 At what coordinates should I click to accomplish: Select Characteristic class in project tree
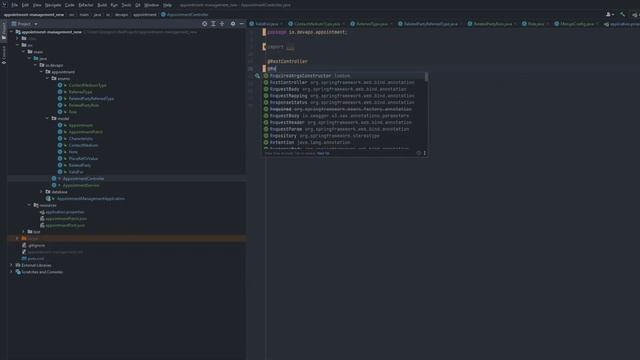coord(80,139)
